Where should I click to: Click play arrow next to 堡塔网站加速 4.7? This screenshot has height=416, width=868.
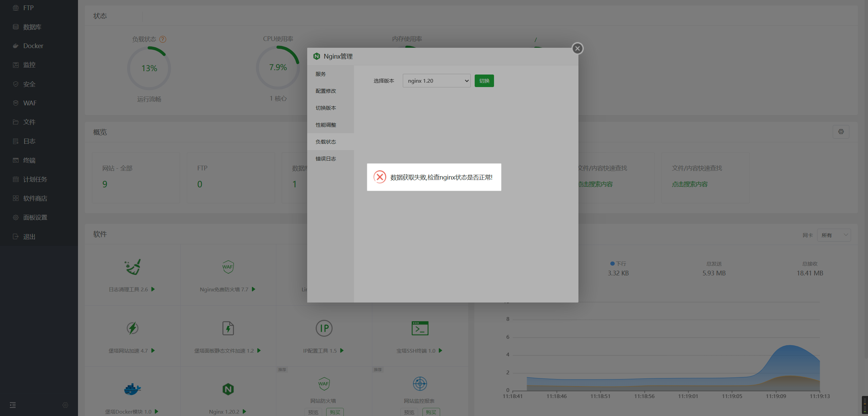click(x=153, y=351)
